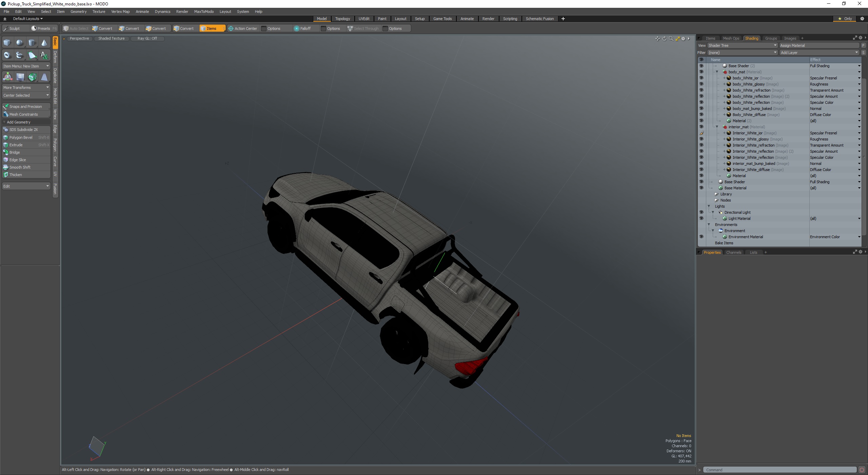Toggle visibility of Interior_White_diffuse image
The height and width of the screenshot is (475, 868).
coord(701,170)
